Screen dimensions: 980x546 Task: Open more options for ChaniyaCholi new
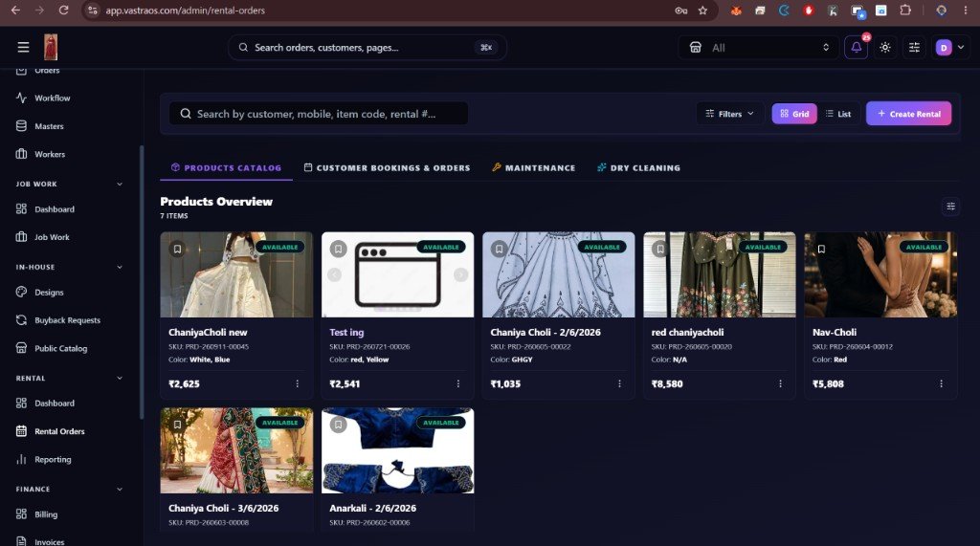click(298, 383)
